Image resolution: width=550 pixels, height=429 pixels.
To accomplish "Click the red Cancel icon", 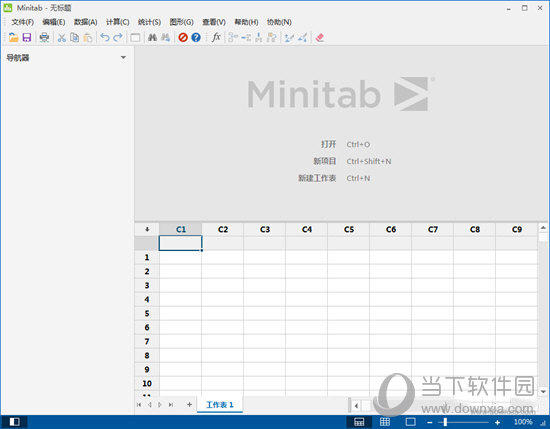I will 183,37.
